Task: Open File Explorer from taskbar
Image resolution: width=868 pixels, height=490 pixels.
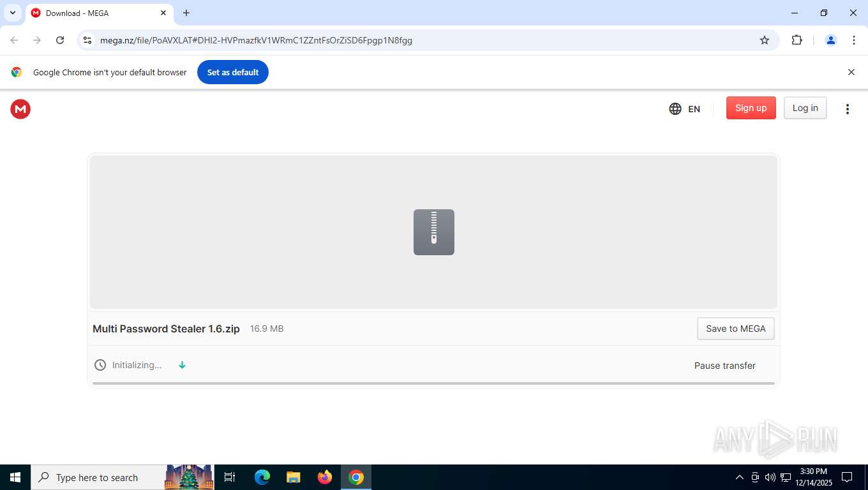Action: point(294,477)
